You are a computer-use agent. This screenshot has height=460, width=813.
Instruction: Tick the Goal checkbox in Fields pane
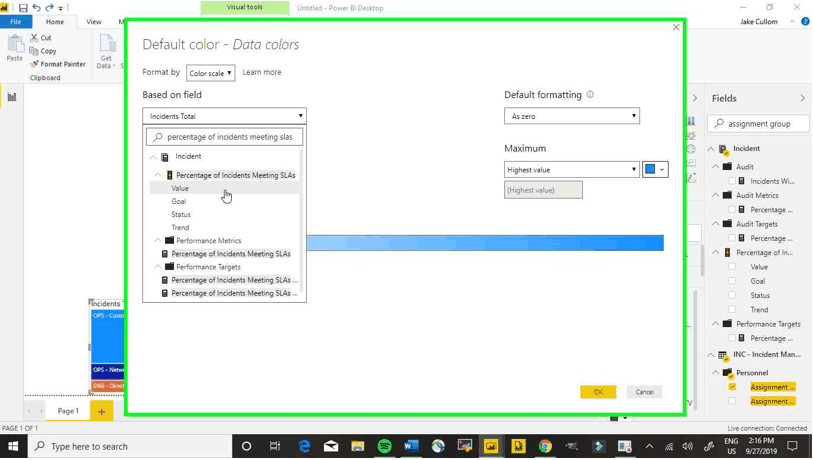(x=732, y=281)
